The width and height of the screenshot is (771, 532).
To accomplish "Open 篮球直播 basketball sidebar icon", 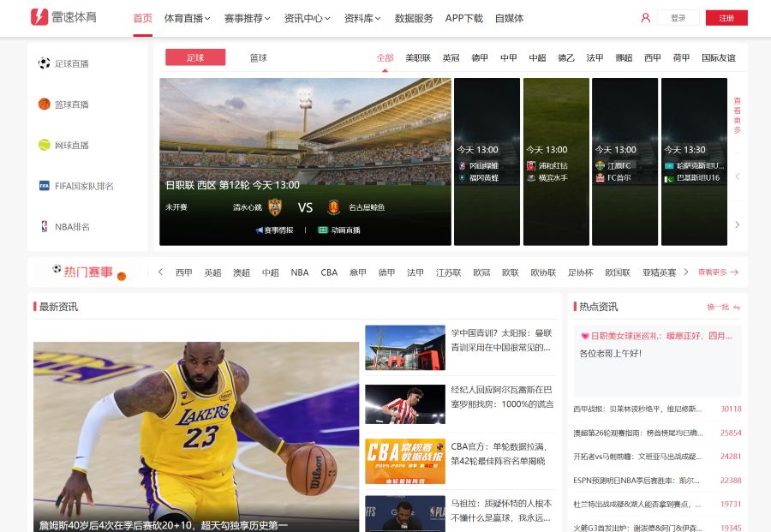I will (x=45, y=105).
